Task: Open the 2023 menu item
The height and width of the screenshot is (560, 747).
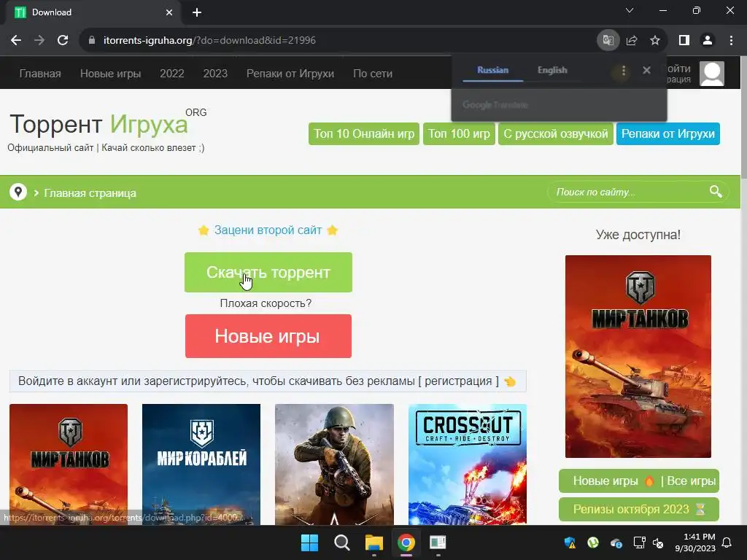Action: (215, 74)
